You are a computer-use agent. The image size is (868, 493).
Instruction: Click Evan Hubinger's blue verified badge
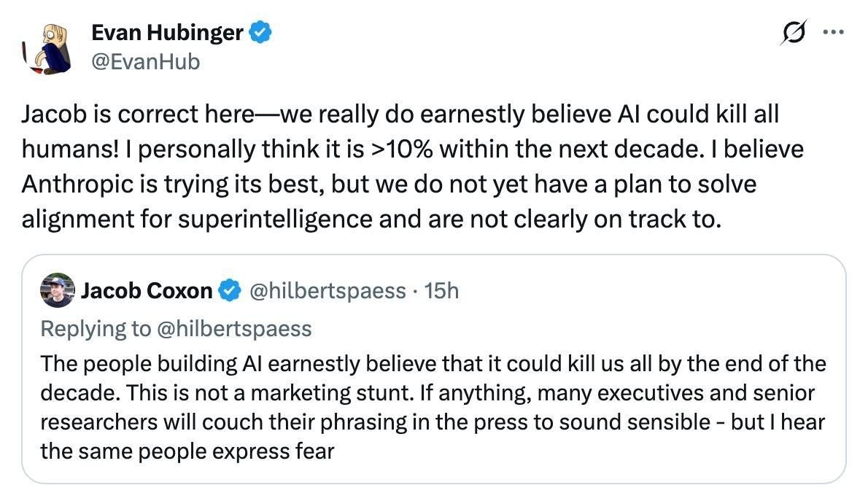(x=260, y=32)
